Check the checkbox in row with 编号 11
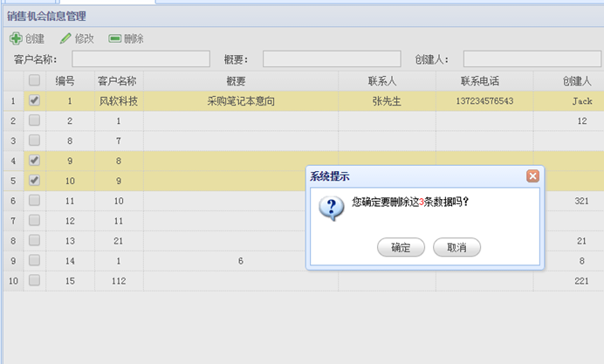 (x=34, y=200)
